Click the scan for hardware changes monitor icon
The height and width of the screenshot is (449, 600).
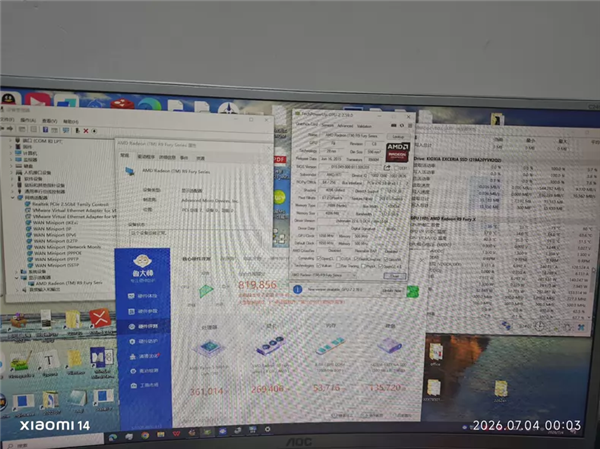66,131
